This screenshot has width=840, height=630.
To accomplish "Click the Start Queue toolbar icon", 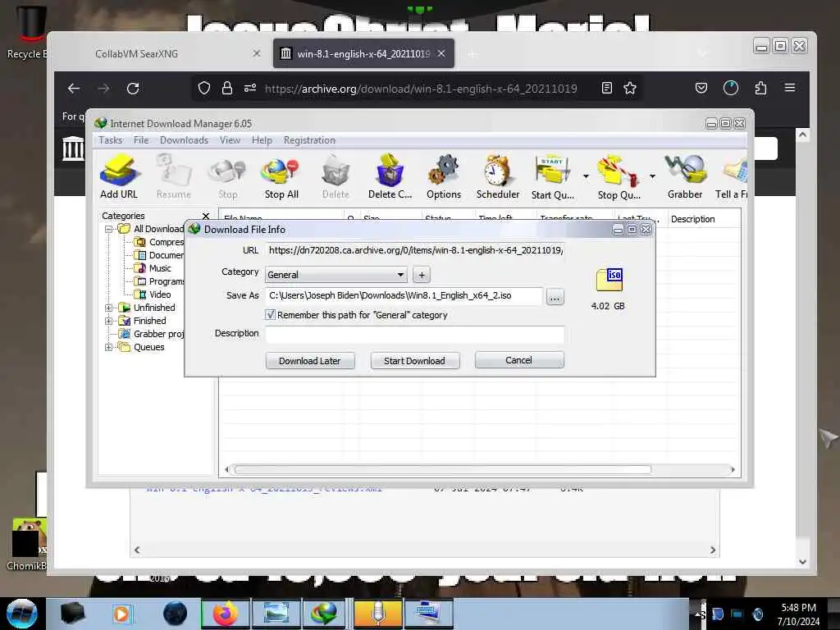I will (553, 177).
